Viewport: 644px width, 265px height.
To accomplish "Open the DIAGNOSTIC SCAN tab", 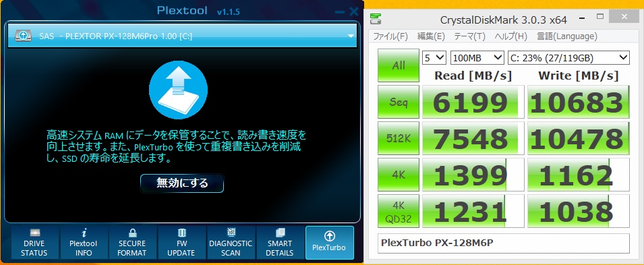I will click(x=231, y=243).
